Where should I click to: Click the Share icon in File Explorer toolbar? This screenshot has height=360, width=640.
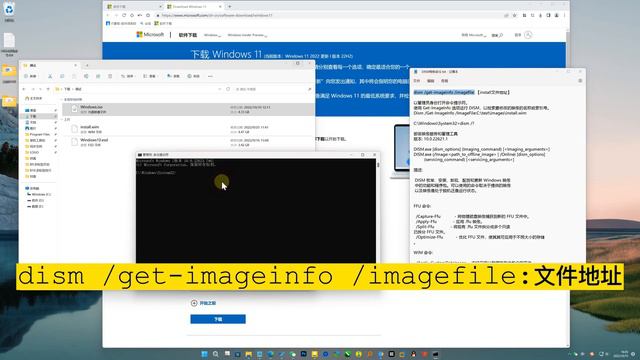pos(98,76)
